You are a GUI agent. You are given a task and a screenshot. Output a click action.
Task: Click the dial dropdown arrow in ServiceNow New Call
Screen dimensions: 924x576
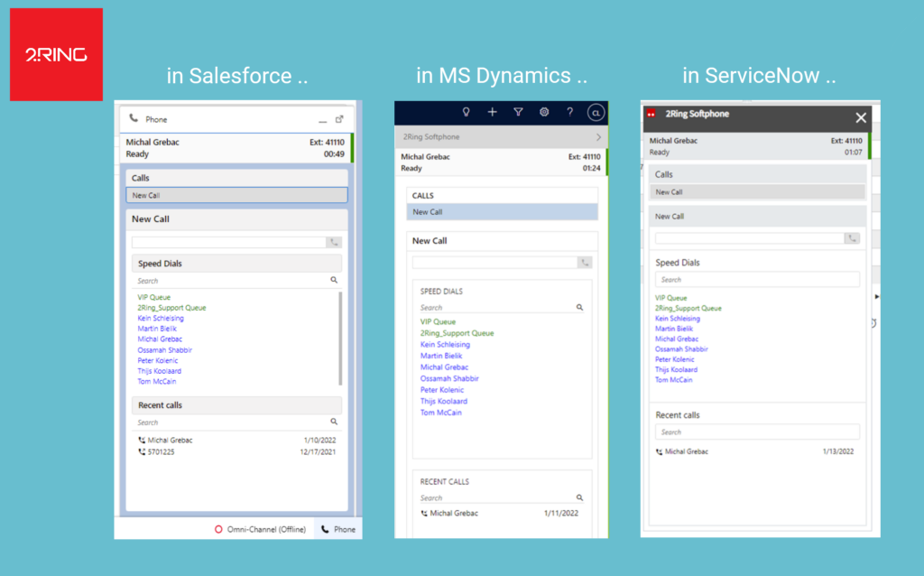click(x=852, y=237)
